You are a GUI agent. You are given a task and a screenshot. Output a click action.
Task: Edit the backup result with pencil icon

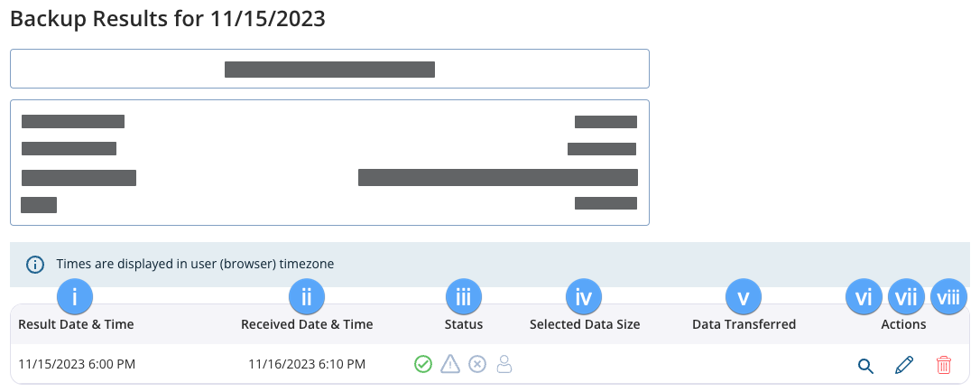904,365
